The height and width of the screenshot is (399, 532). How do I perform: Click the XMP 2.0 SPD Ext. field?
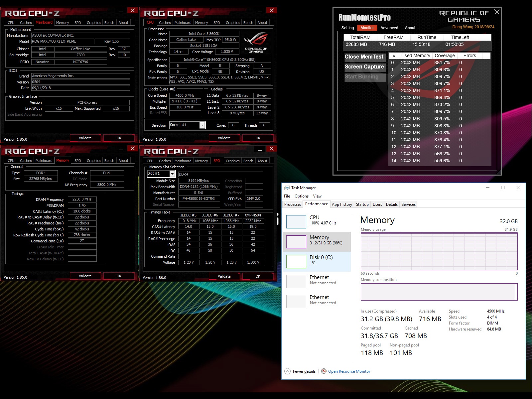254,199
